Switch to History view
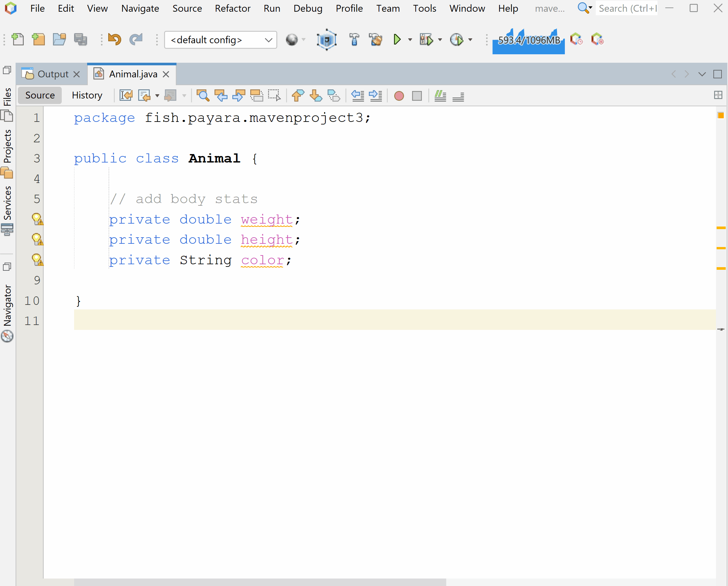The image size is (728, 586). (87, 96)
